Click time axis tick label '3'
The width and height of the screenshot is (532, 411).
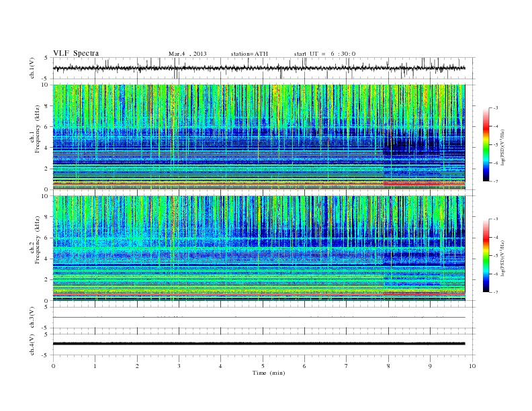pyautogui.click(x=179, y=366)
